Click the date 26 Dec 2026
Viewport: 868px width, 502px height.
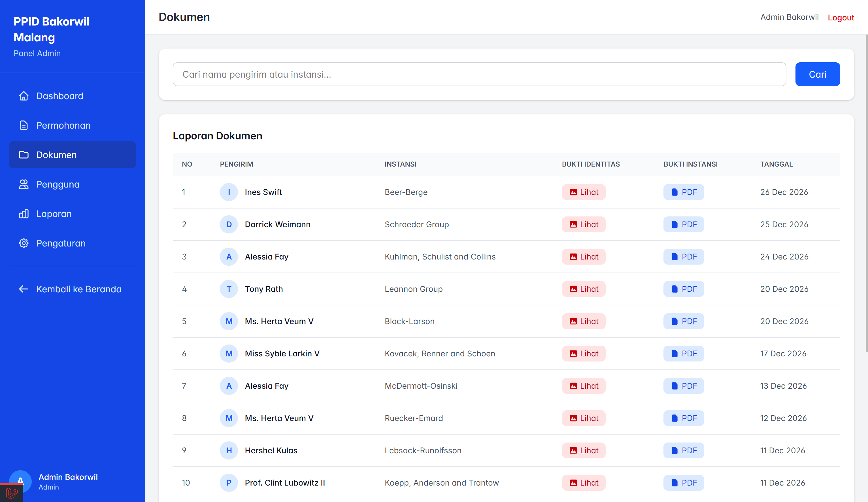coord(784,192)
